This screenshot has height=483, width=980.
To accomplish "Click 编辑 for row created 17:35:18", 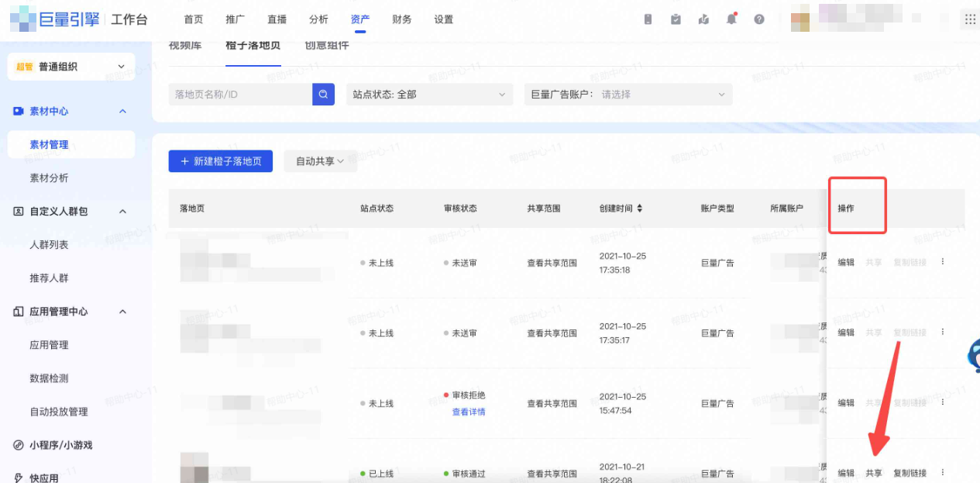I will 846,262.
